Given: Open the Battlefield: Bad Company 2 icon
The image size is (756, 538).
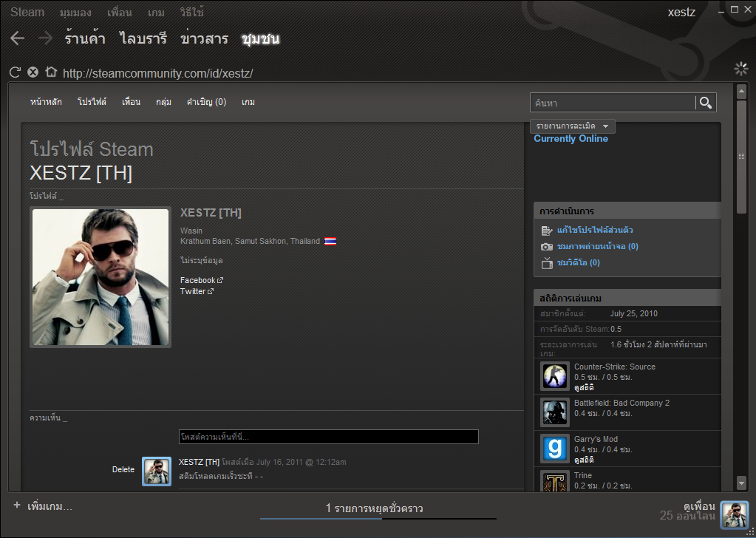Looking at the screenshot, I should point(554,412).
